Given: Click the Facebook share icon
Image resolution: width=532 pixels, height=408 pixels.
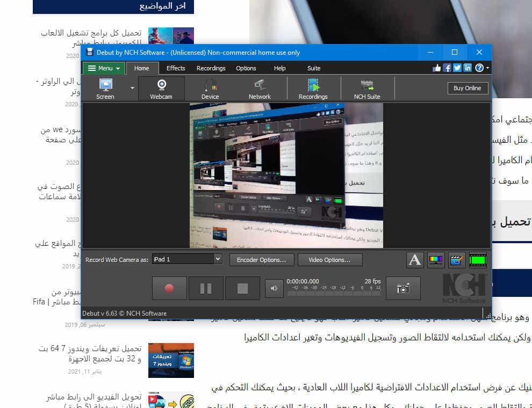Looking at the screenshot, I should (x=447, y=68).
